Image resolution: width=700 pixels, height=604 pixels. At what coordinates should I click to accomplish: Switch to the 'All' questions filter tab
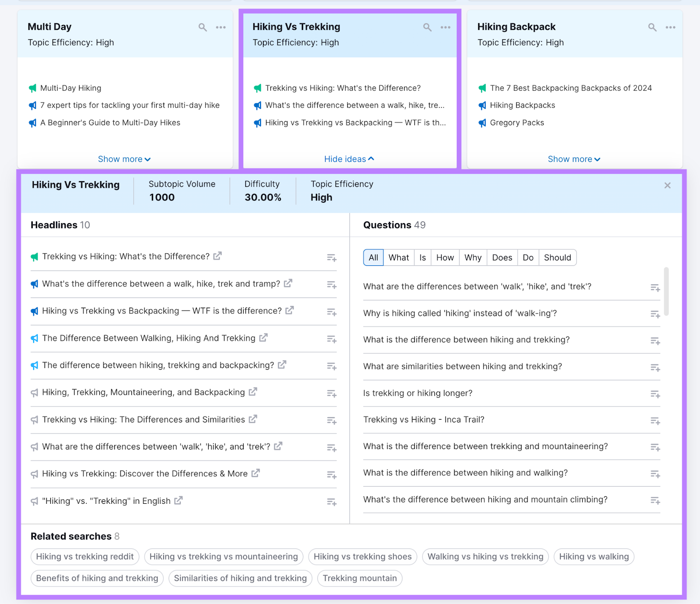[x=373, y=257]
